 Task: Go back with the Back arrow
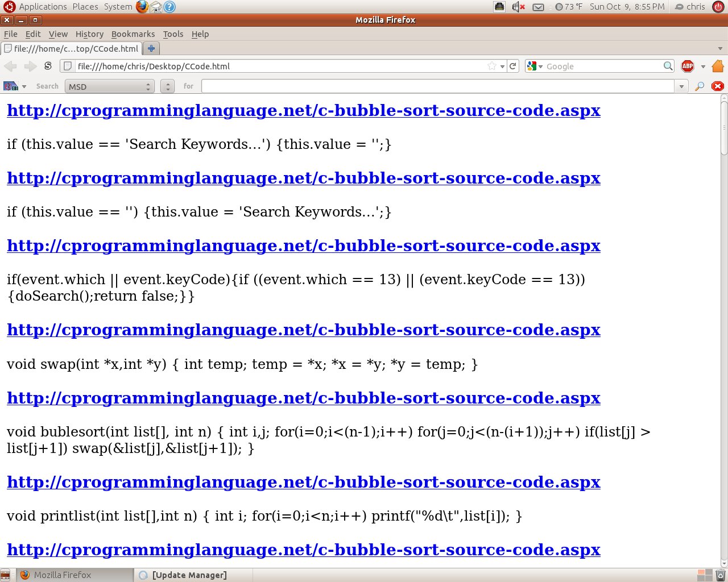pyautogui.click(x=11, y=66)
